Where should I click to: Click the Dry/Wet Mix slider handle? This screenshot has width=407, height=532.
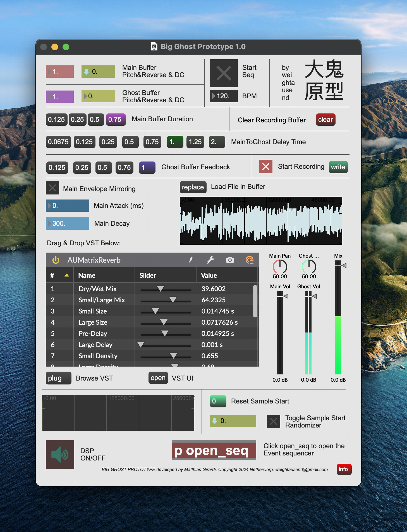[x=161, y=289]
